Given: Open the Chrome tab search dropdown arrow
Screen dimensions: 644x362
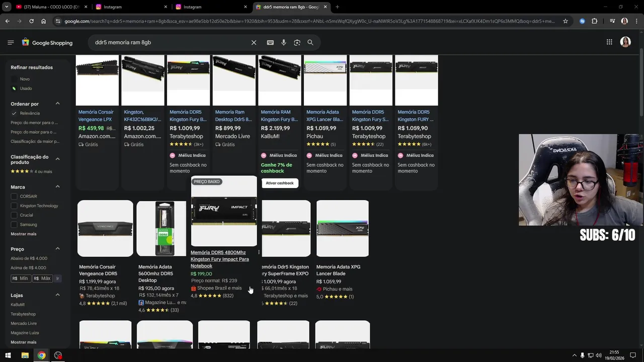Looking at the screenshot, I should (7, 7).
